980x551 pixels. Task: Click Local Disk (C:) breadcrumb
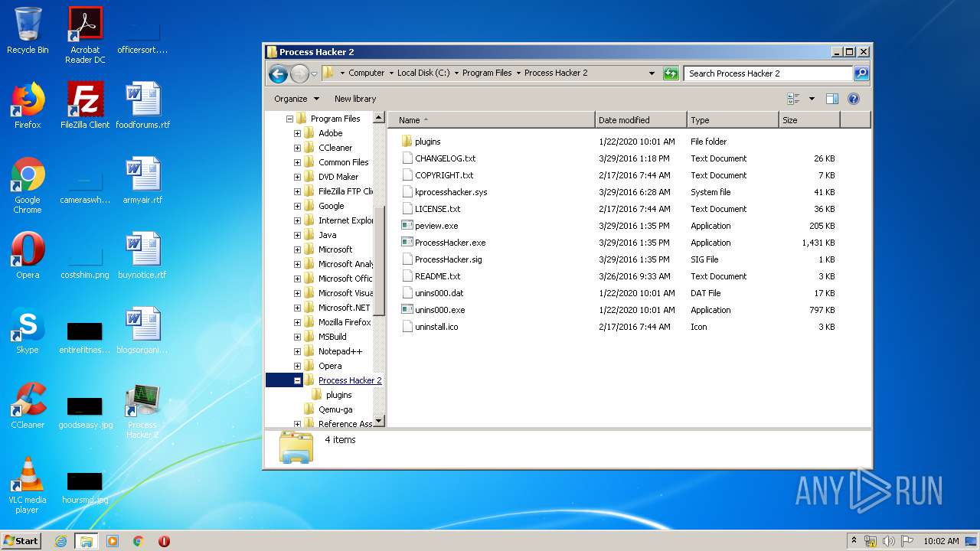[423, 73]
